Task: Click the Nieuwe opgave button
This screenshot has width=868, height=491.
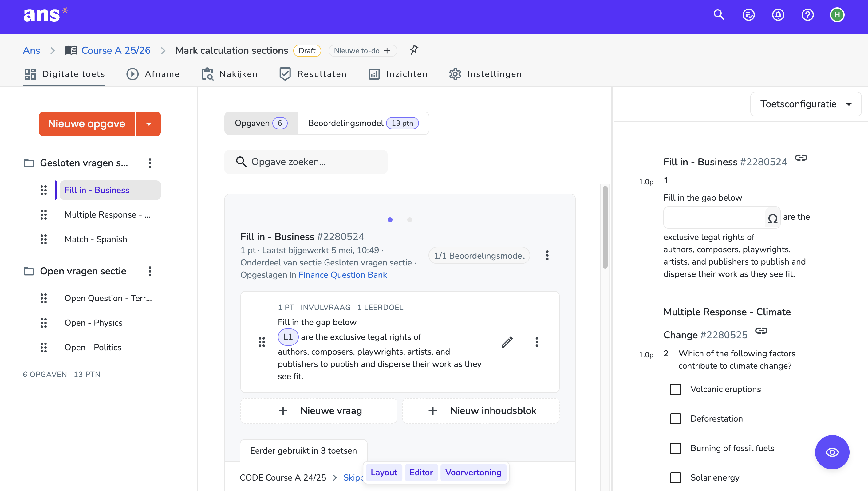Action: (x=87, y=124)
